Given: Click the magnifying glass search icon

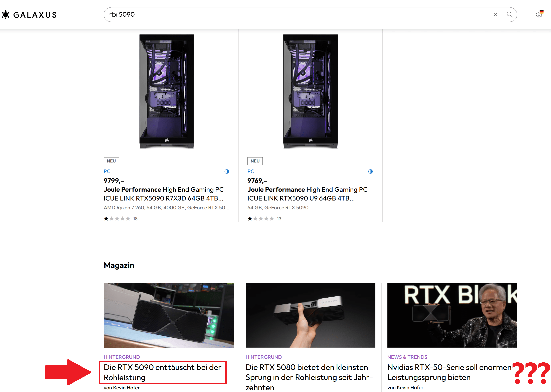Looking at the screenshot, I should [510, 15].
